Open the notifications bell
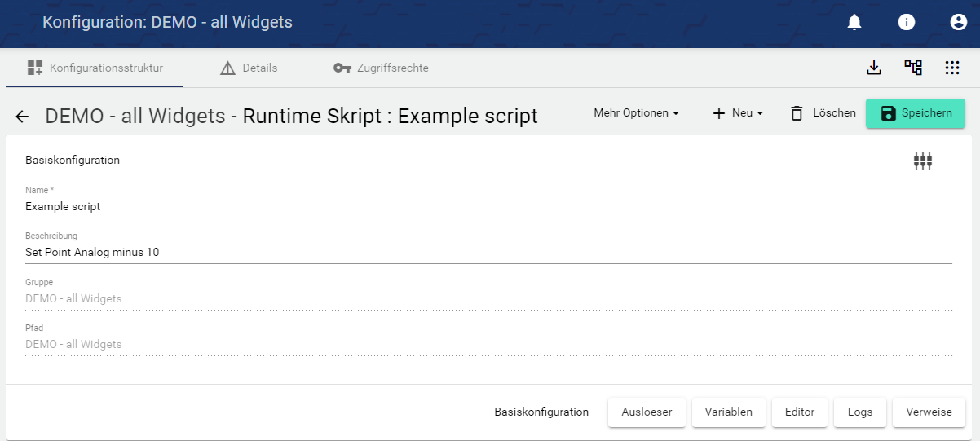The height and width of the screenshot is (441, 980). (854, 23)
